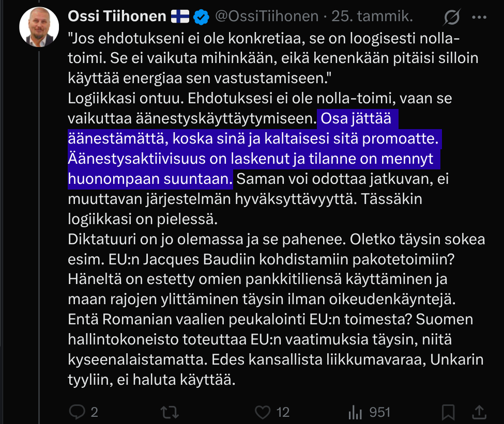The image size is (504, 424).
Task: Open Ossi Tiihonen's profile picture
Action: coord(39,26)
